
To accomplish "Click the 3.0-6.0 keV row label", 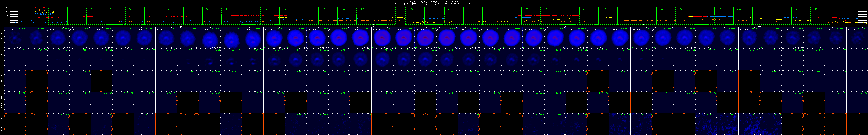I will click(x=2, y=38).
